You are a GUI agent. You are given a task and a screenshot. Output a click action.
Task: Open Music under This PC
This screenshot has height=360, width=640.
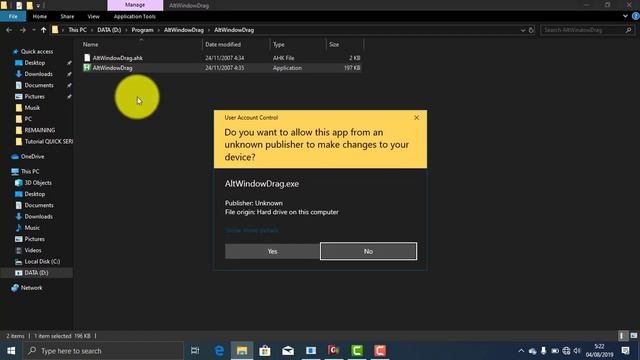[32, 228]
